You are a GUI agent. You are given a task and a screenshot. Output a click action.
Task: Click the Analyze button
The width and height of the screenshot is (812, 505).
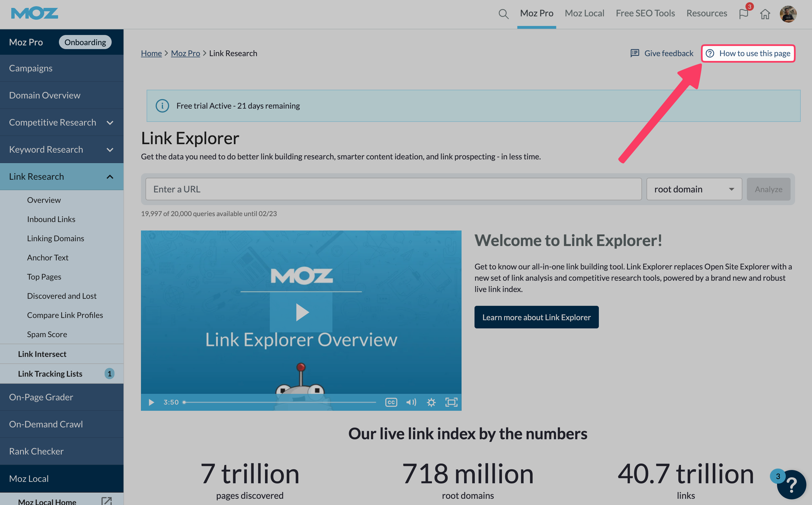coord(769,189)
